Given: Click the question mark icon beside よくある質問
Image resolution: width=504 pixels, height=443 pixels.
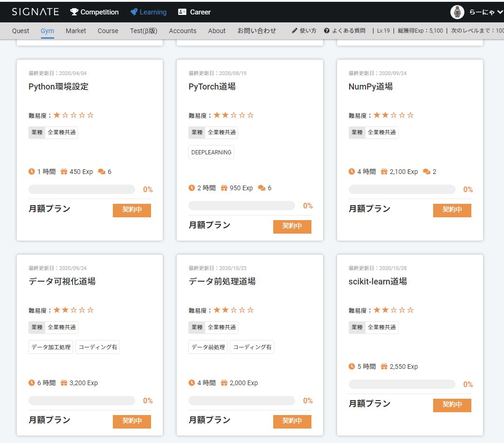Looking at the screenshot, I should (327, 31).
